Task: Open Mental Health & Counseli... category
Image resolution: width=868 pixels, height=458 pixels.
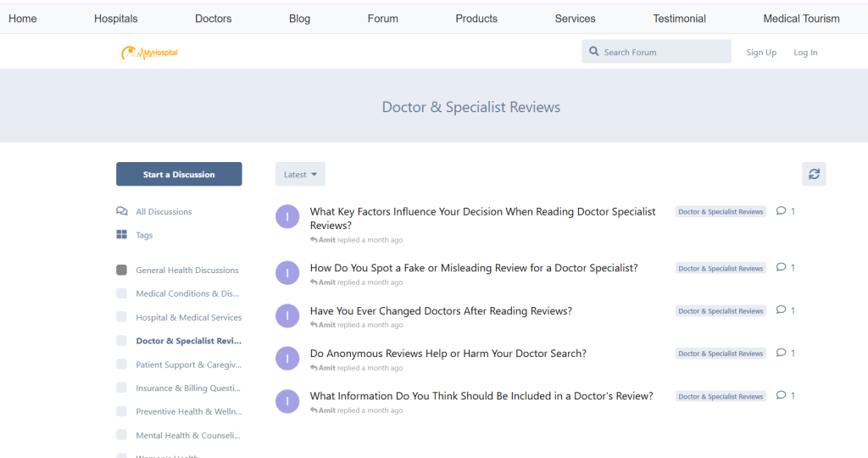Action: [x=188, y=435]
